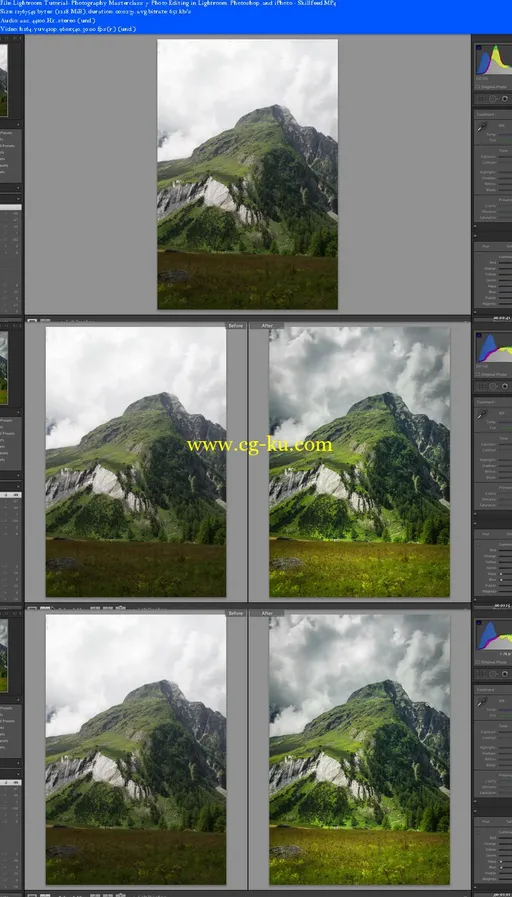Select the Red Eye tool in bottom frame

505,674
